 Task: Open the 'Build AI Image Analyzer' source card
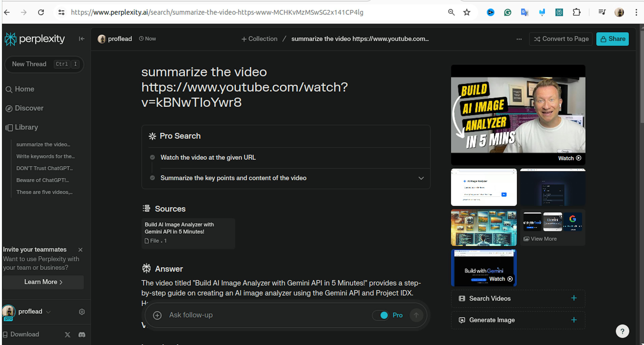pos(188,233)
